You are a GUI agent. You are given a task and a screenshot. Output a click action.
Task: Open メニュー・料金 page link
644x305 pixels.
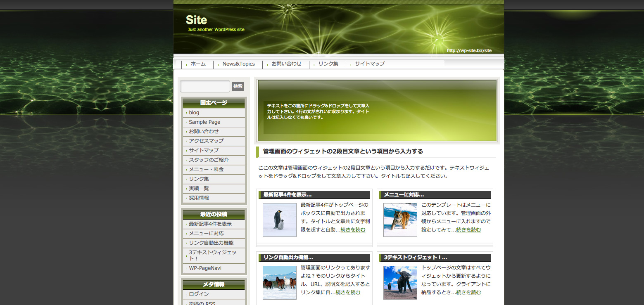(214, 170)
